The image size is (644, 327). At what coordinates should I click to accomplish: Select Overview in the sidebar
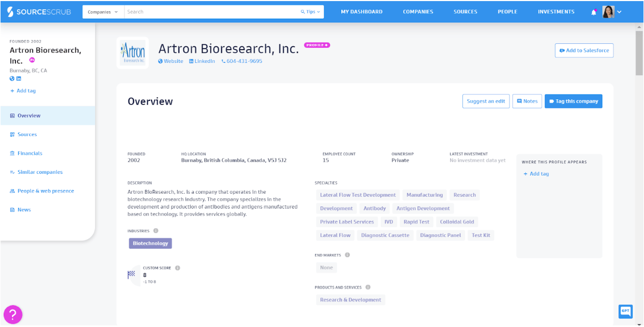coord(48,116)
